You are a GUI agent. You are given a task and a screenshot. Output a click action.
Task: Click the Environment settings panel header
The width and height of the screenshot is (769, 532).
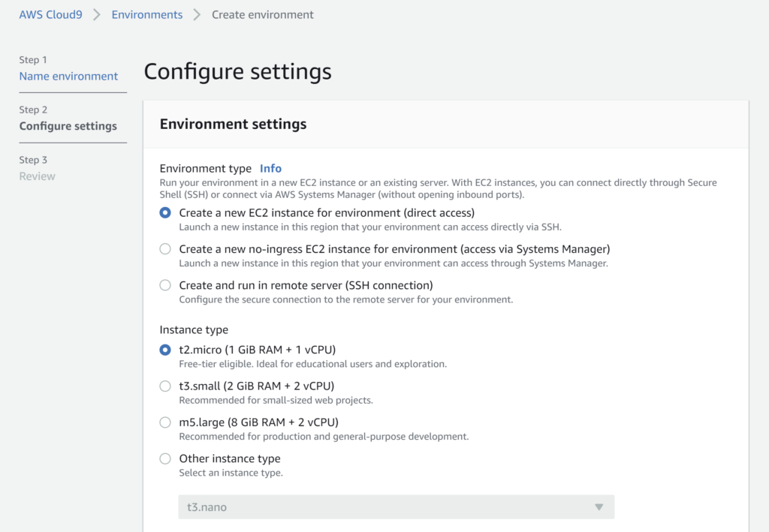(x=234, y=124)
